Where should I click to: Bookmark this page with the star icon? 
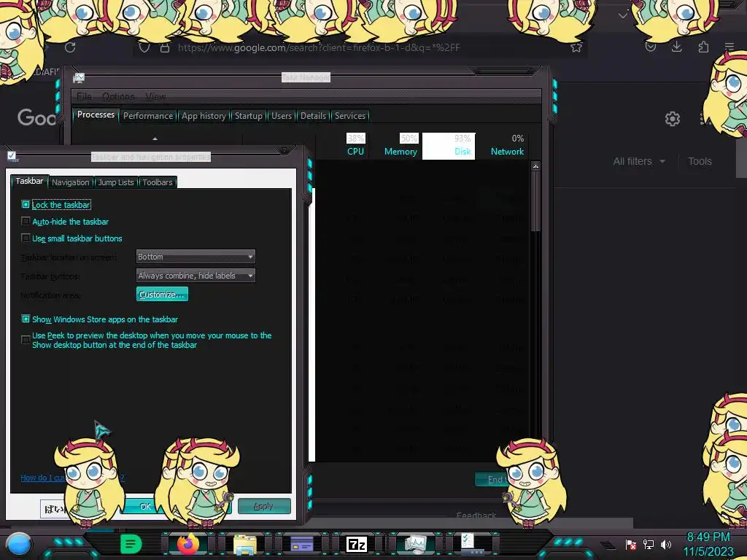point(576,47)
